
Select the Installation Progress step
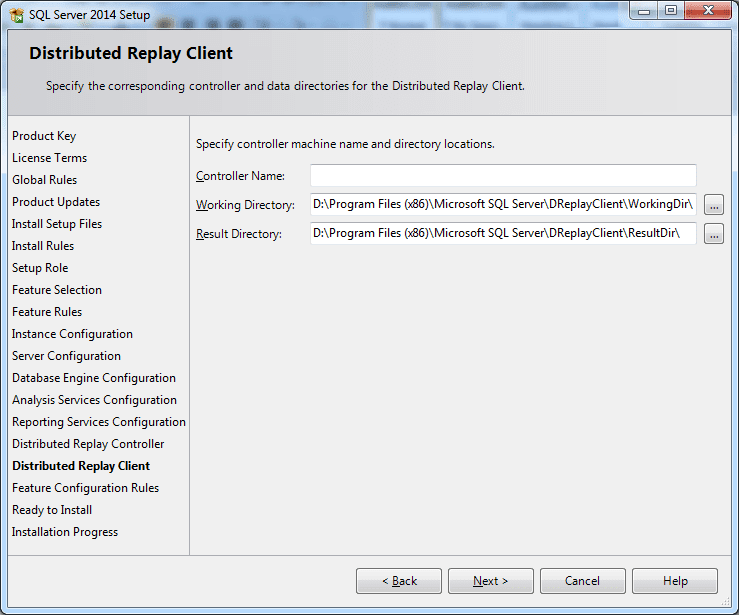tap(65, 532)
